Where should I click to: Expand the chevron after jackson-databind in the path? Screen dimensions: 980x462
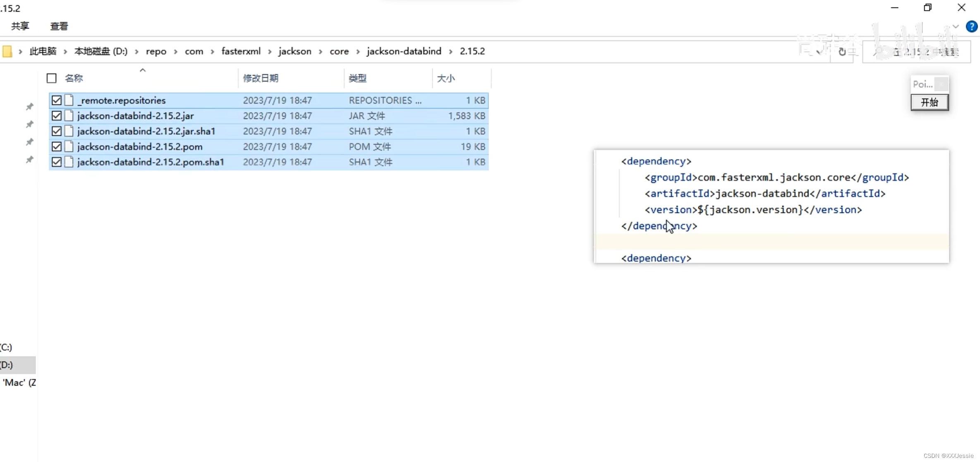tap(450, 52)
